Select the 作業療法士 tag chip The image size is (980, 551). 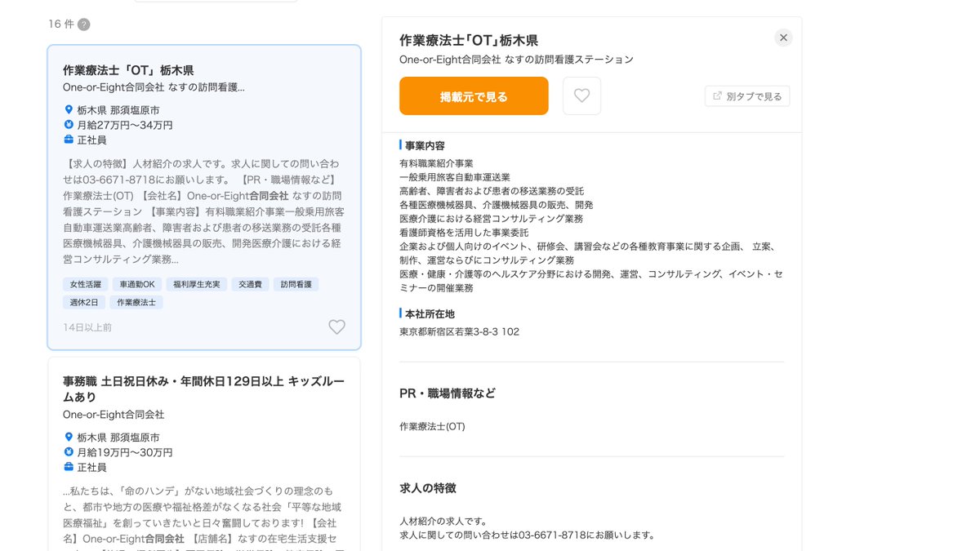pos(137,302)
